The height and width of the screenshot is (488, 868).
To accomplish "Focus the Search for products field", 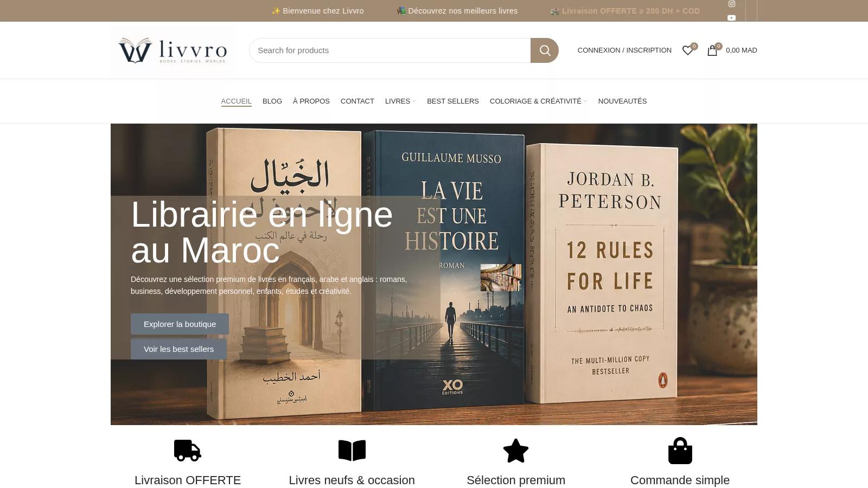I will click(390, 50).
